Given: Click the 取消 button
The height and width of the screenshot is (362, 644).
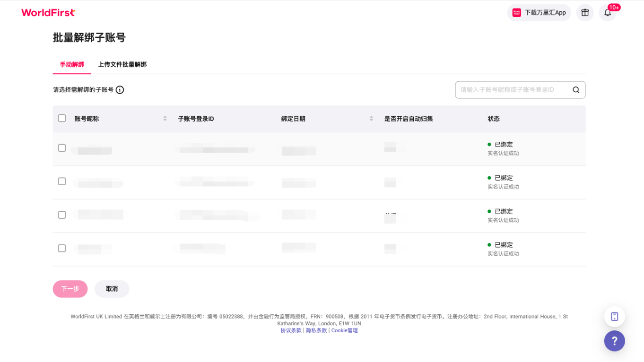Looking at the screenshot, I should click(x=112, y=289).
